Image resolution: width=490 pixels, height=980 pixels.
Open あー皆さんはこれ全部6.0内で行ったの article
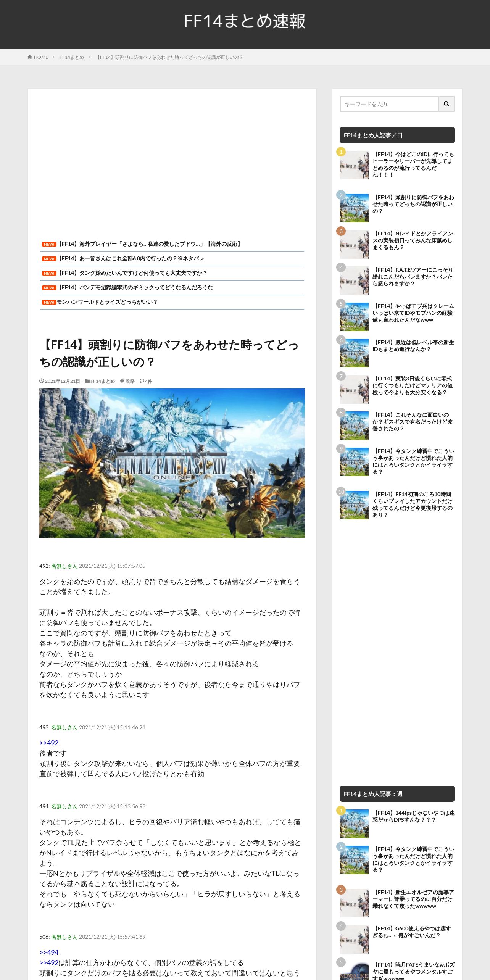[x=131, y=258]
